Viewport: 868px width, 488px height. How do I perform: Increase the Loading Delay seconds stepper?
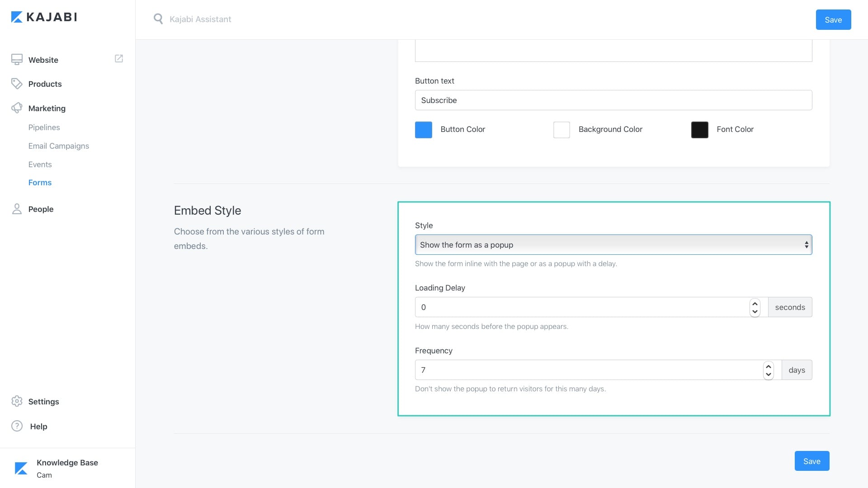(755, 304)
